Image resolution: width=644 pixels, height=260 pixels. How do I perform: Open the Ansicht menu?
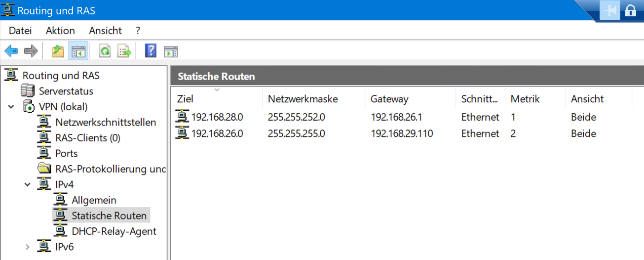[105, 31]
